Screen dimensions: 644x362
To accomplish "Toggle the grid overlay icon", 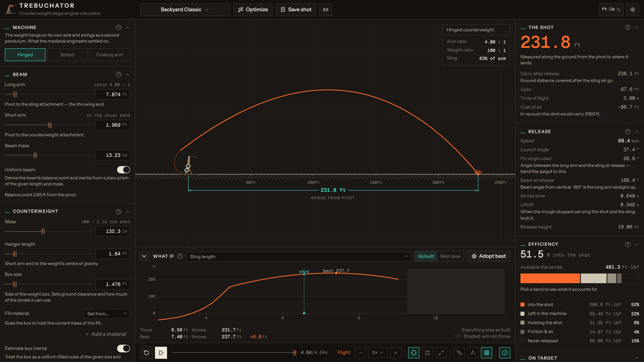I will point(486,353).
